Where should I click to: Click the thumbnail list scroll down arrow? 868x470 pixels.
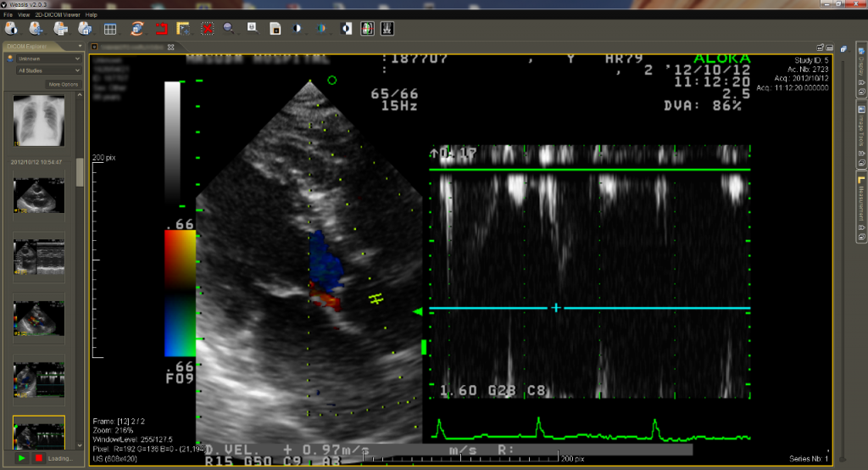click(x=80, y=445)
